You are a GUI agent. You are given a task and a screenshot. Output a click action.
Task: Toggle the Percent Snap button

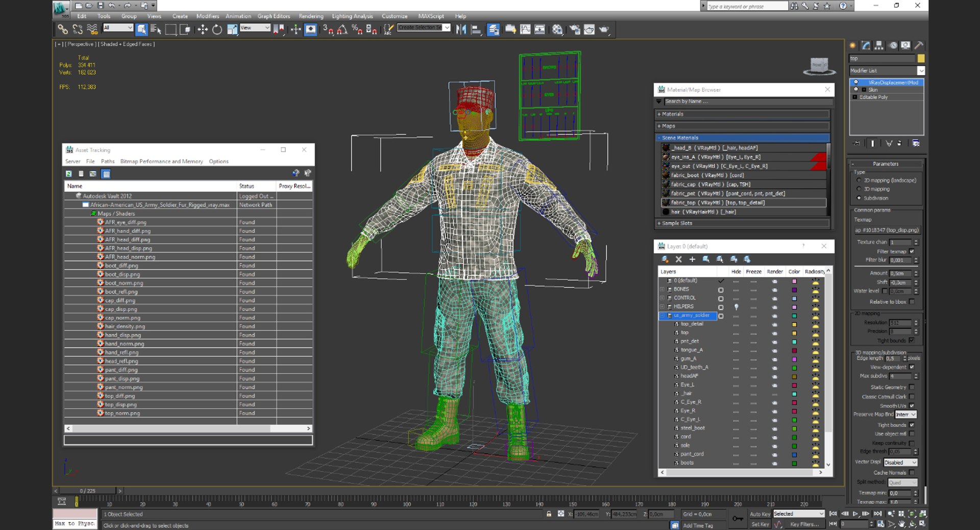tap(357, 30)
